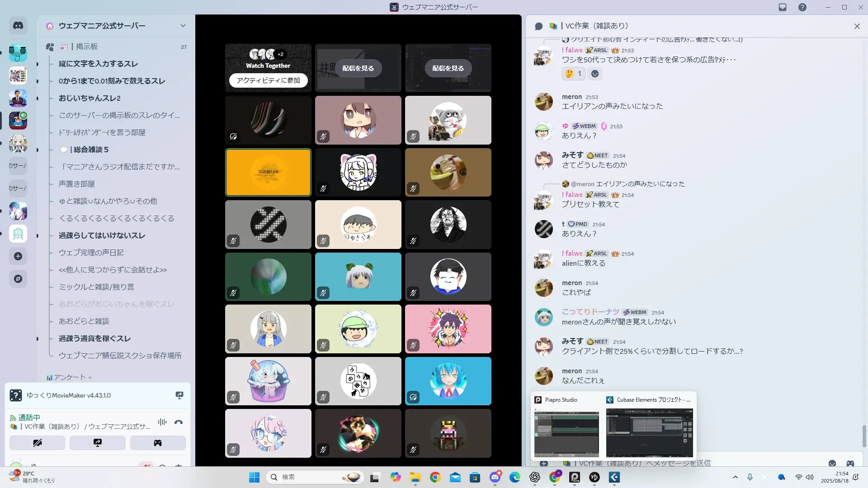This screenshot has width=868, height=488.
Task: Add reaction smiley under falwe message
Action: pos(595,74)
